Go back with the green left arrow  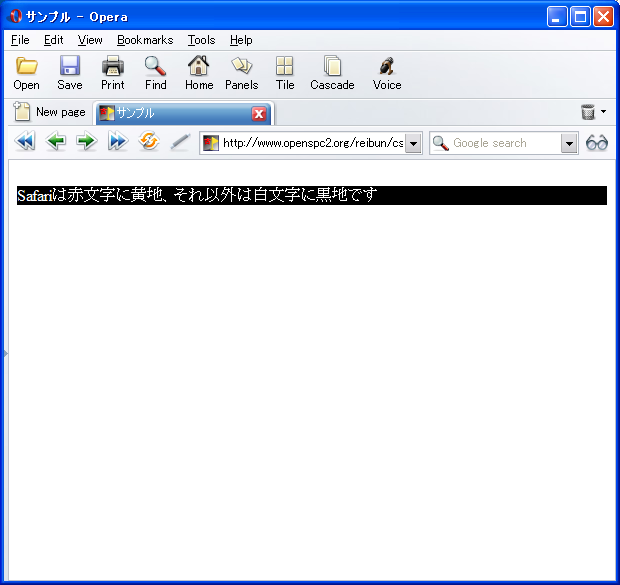pyautogui.click(x=56, y=142)
